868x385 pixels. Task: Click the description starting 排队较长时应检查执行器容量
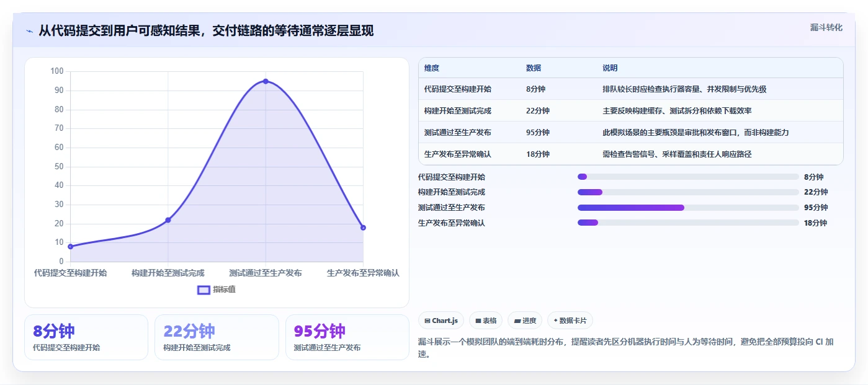click(x=684, y=89)
